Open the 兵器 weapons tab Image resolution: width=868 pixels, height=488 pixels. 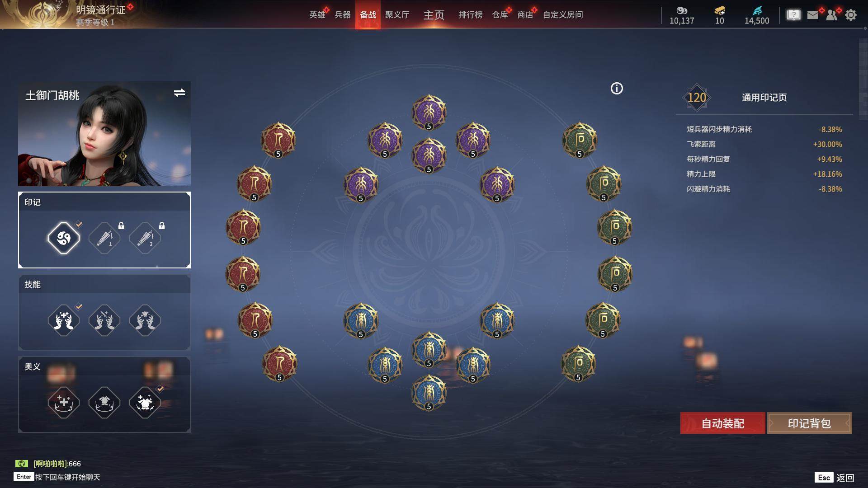click(x=343, y=15)
